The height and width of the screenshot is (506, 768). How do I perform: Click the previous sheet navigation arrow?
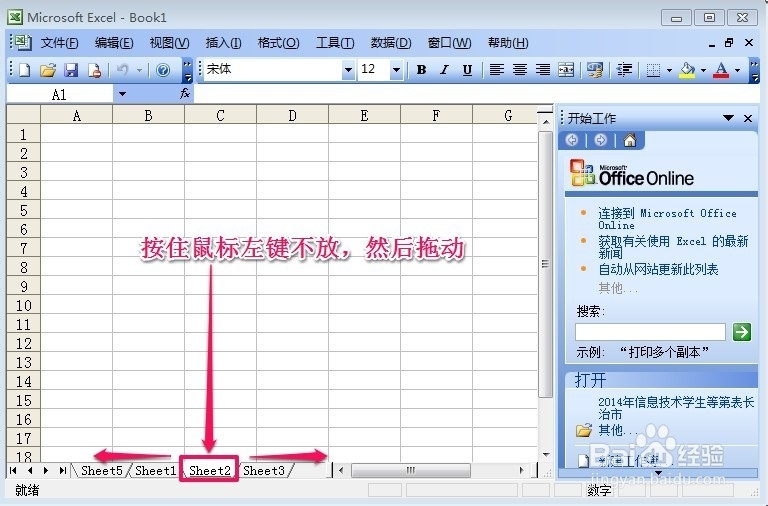click(30, 471)
